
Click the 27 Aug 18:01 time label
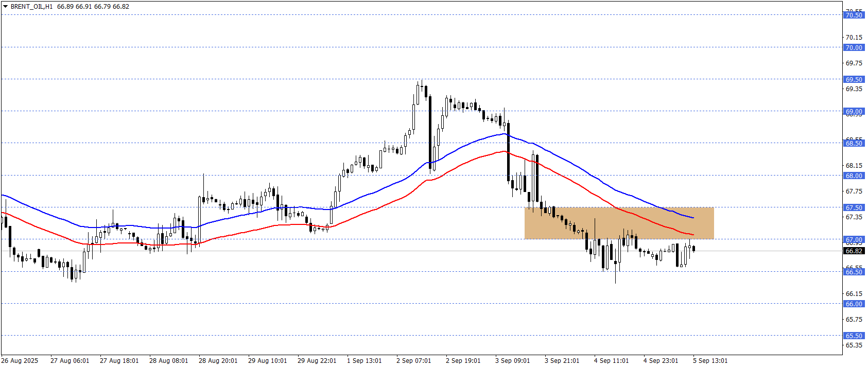(119, 361)
